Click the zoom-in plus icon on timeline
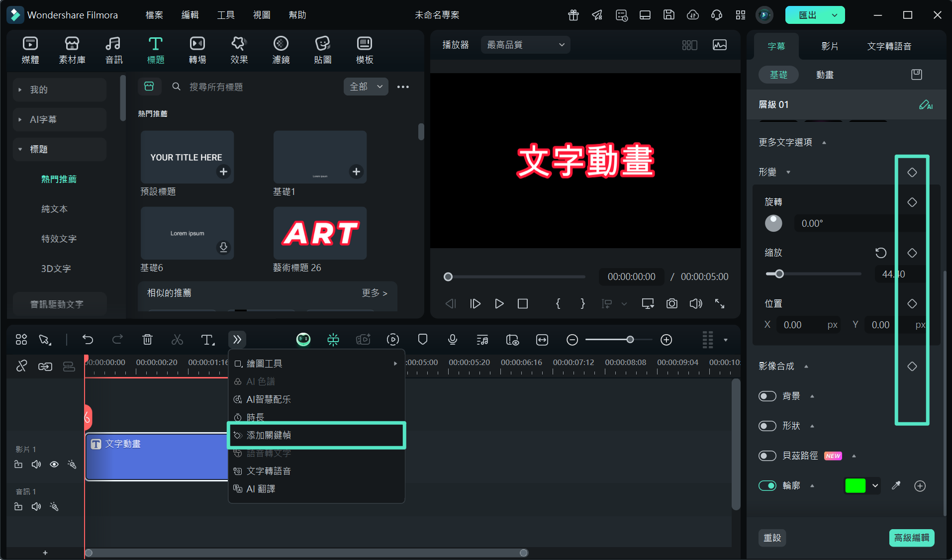952x560 pixels. coord(666,340)
